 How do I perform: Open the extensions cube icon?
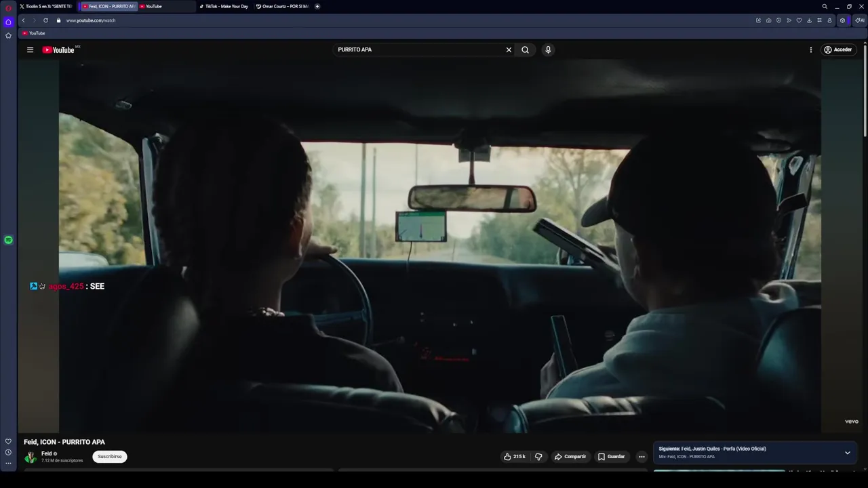pos(842,20)
